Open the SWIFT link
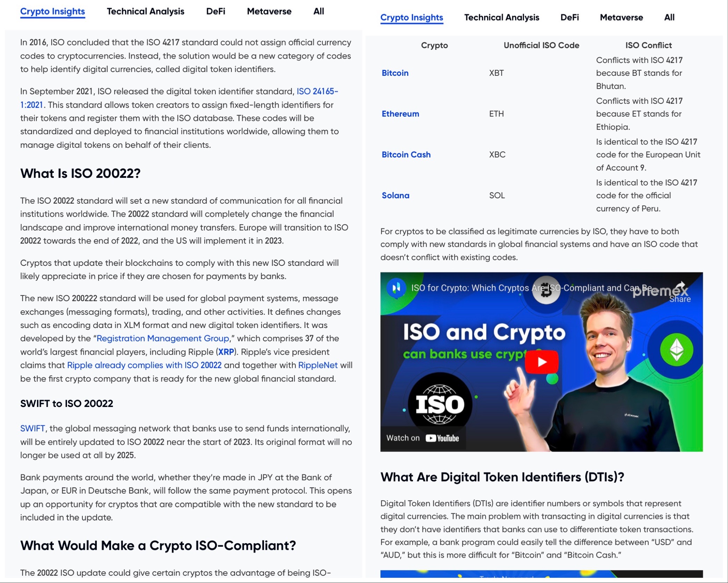 point(32,429)
